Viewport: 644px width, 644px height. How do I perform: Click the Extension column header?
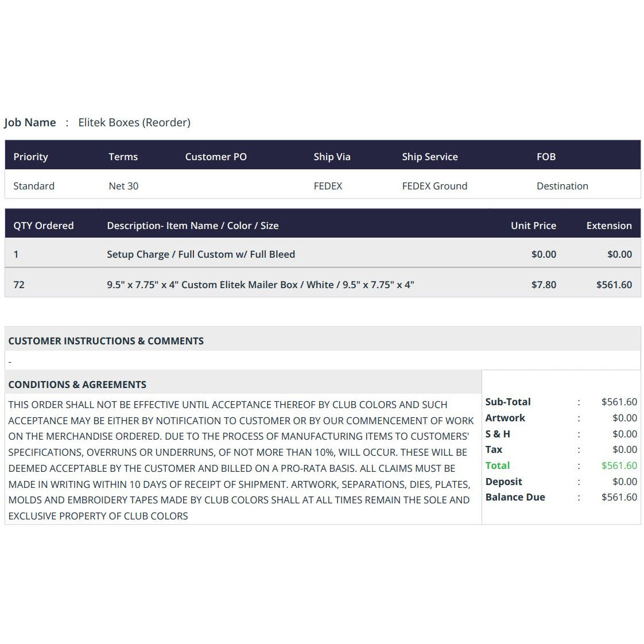[609, 226]
